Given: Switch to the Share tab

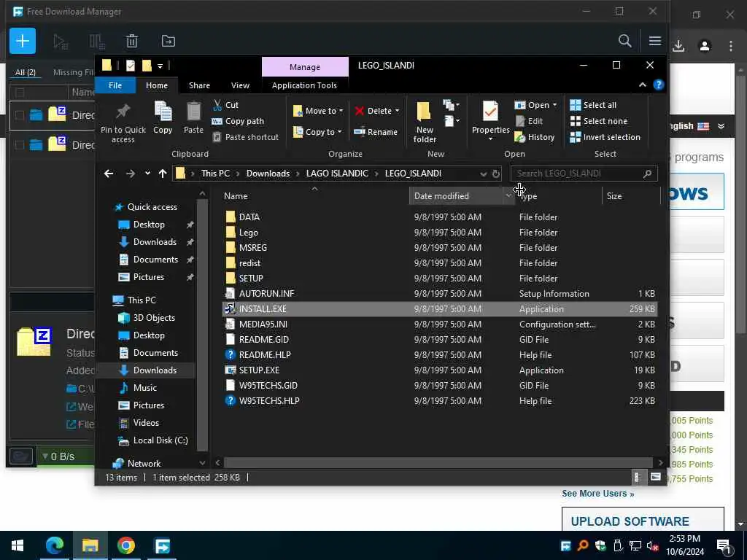Looking at the screenshot, I should click(x=199, y=85).
